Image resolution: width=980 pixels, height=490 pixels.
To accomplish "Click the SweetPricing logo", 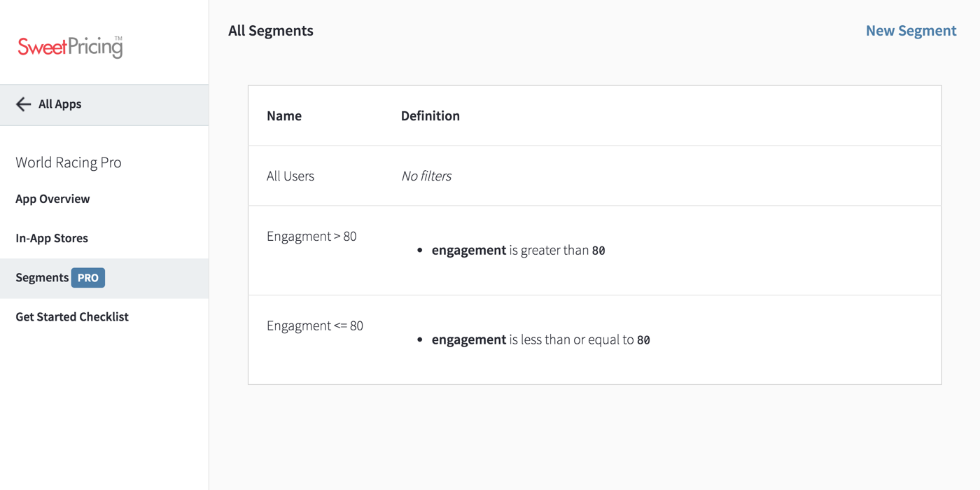I will [x=70, y=47].
